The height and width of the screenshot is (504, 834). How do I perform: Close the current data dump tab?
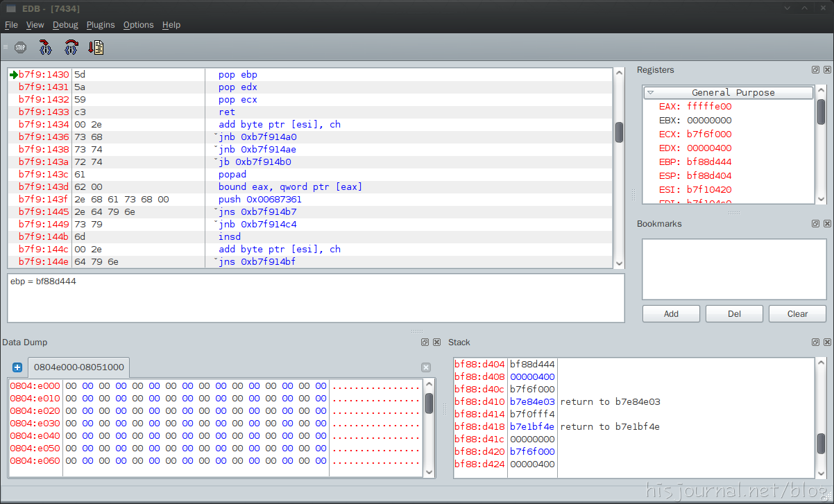pos(426,367)
